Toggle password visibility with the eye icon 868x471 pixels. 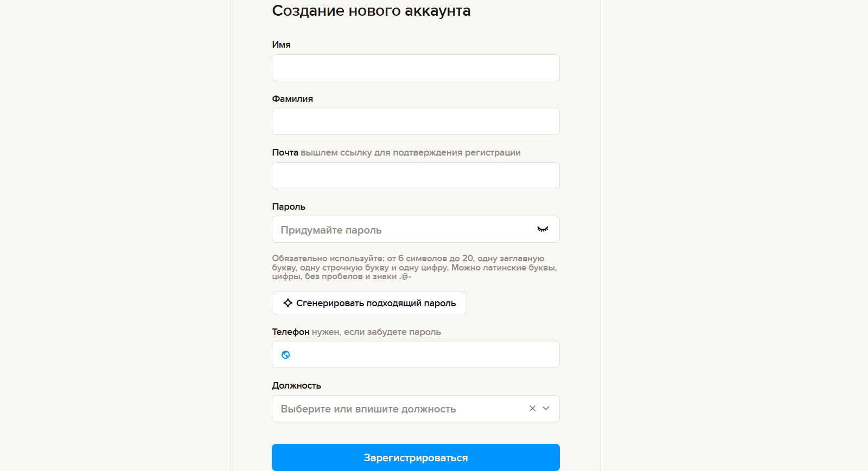point(542,229)
